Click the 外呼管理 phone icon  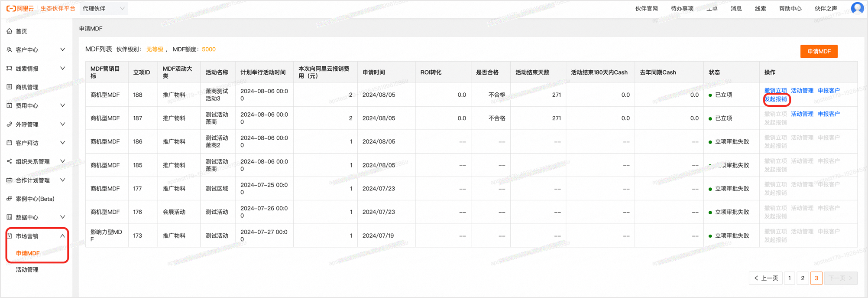pos(10,124)
